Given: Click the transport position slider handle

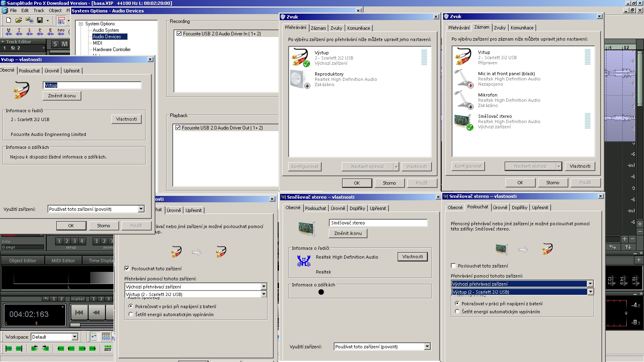Looking at the screenshot, I should (x=75, y=325).
